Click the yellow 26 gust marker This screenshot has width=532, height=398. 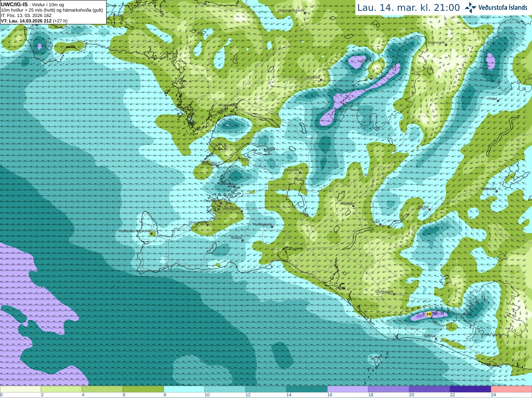click(x=429, y=314)
